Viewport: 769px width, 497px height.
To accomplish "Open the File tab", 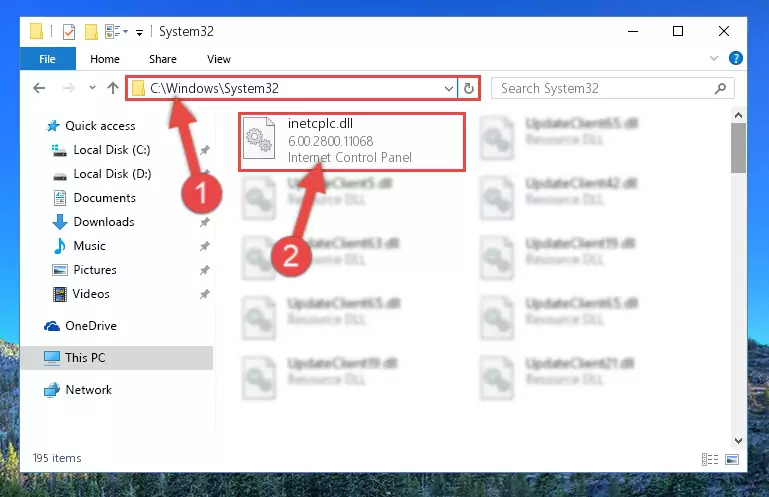I will click(x=48, y=59).
